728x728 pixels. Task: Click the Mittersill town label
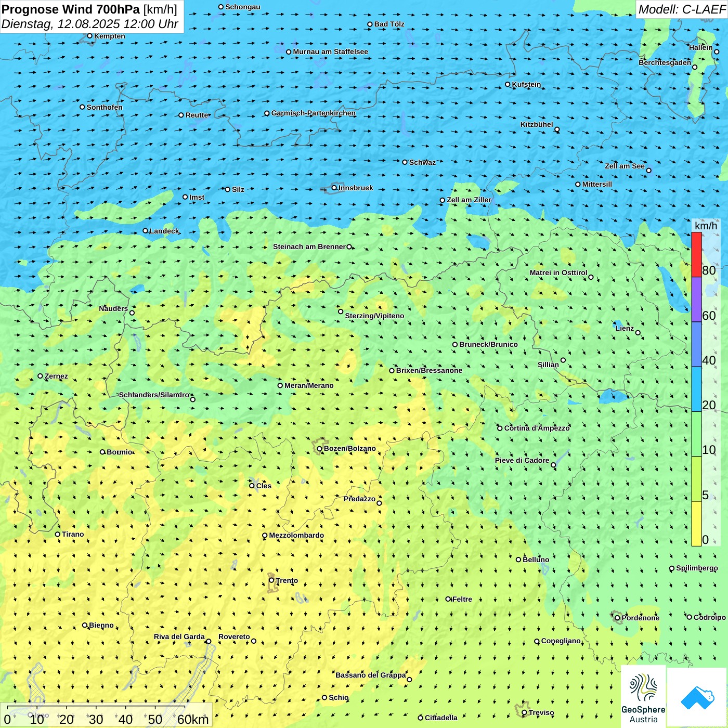click(x=597, y=184)
